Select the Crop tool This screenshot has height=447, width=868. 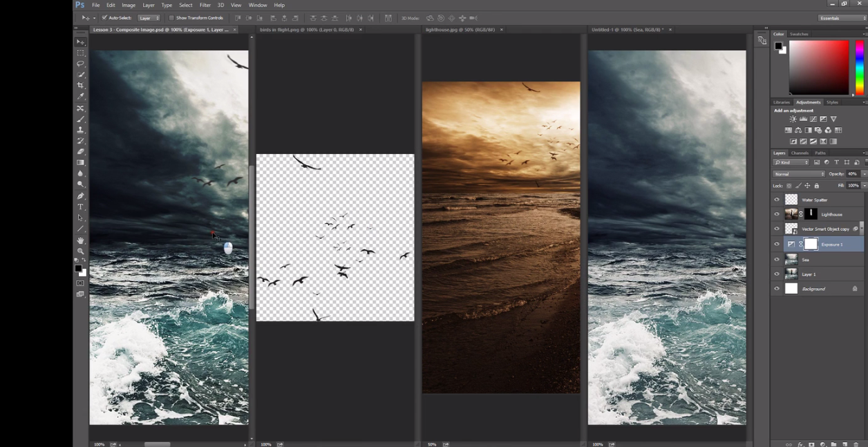(x=81, y=86)
